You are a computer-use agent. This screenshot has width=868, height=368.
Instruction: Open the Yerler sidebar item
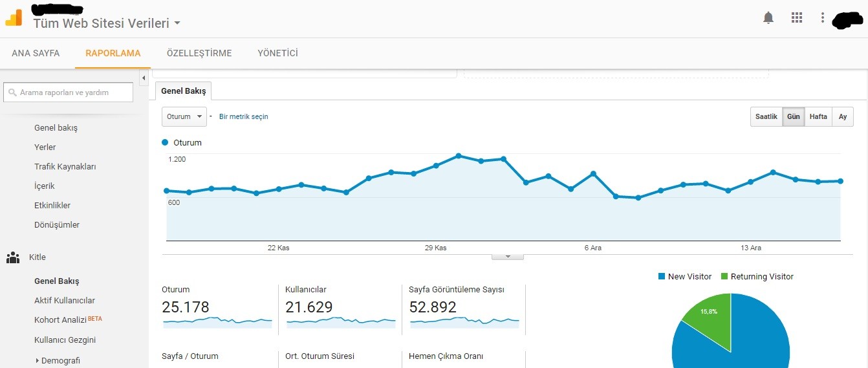click(45, 147)
